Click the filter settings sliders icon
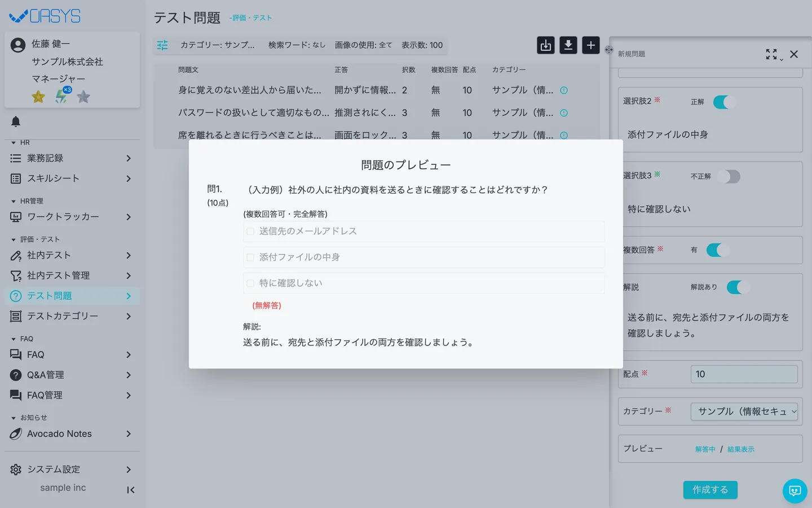812x508 pixels. tap(162, 45)
